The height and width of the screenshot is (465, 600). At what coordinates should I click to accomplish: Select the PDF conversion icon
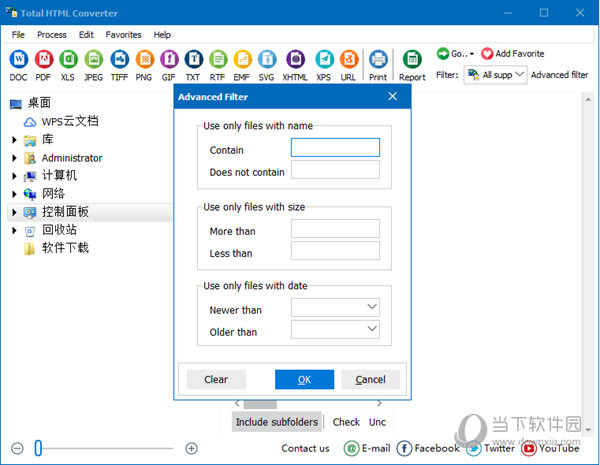tap(44, 59)
